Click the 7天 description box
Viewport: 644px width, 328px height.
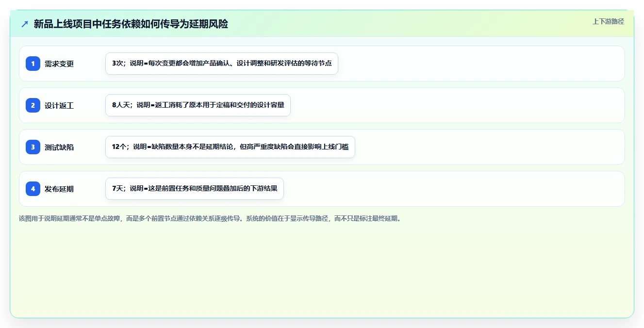point(195,189)
